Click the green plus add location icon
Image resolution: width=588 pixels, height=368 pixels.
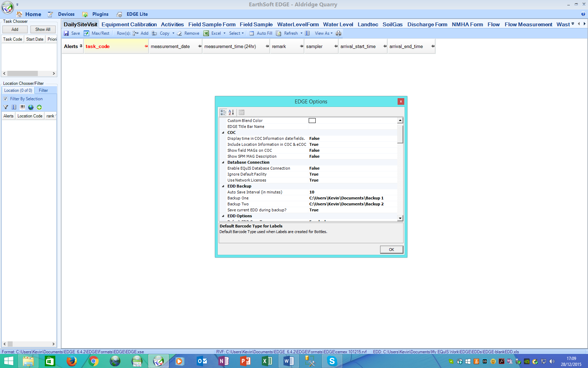point(39,107)
